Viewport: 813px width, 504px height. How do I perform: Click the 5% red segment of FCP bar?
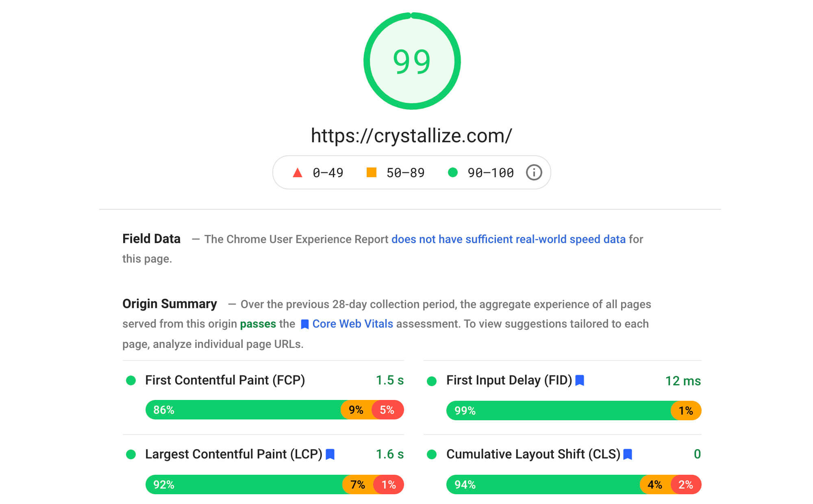coord(388,410)
